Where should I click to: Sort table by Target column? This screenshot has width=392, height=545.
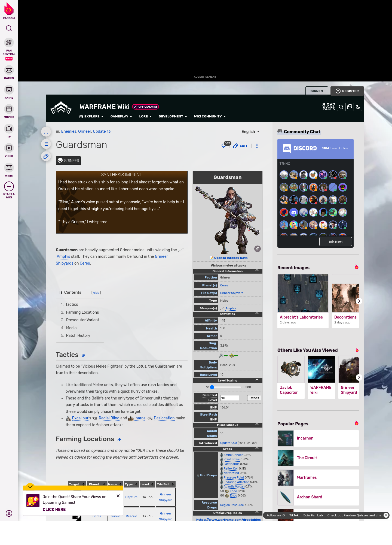[x=77, y=484]
